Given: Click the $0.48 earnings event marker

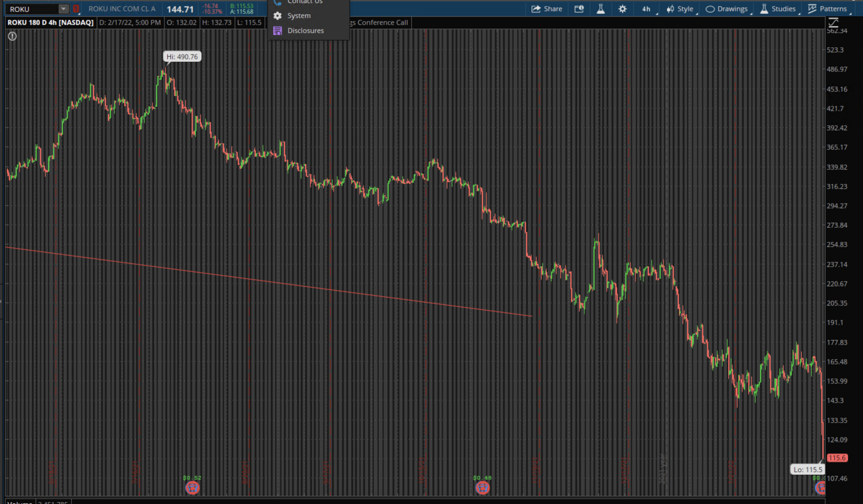Looking at the screenshot, I should point(482,487).
